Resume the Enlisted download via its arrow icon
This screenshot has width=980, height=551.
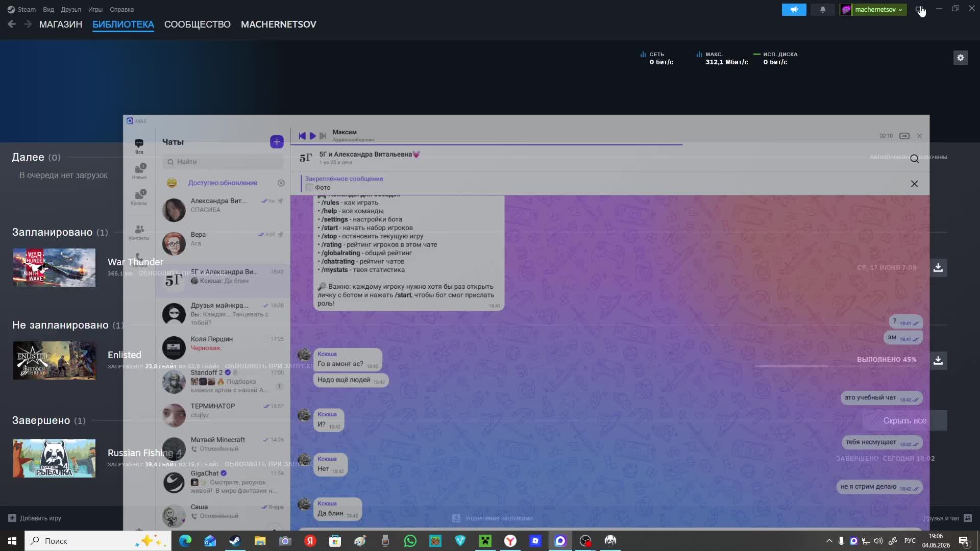pos(938,360)
